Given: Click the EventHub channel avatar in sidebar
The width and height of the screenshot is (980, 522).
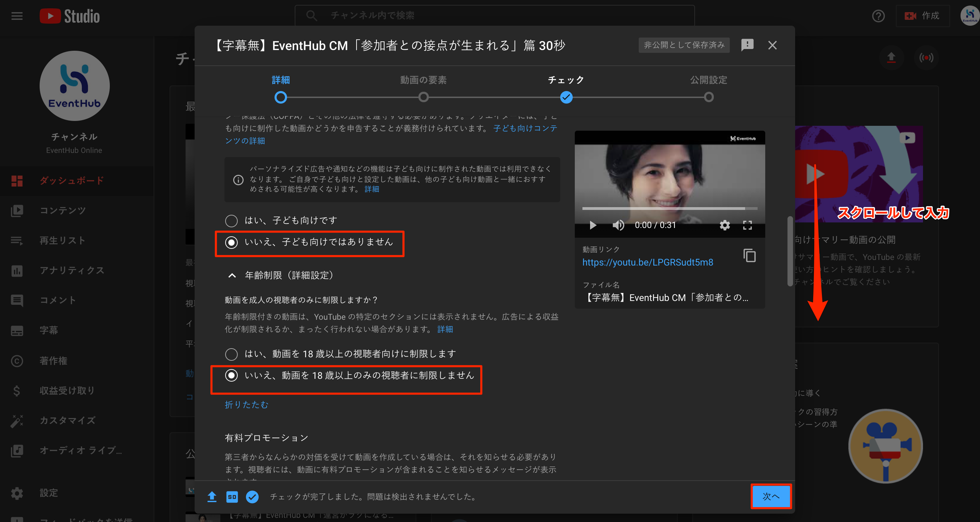Looking at the screenshot, I should (x=75, y=86).
